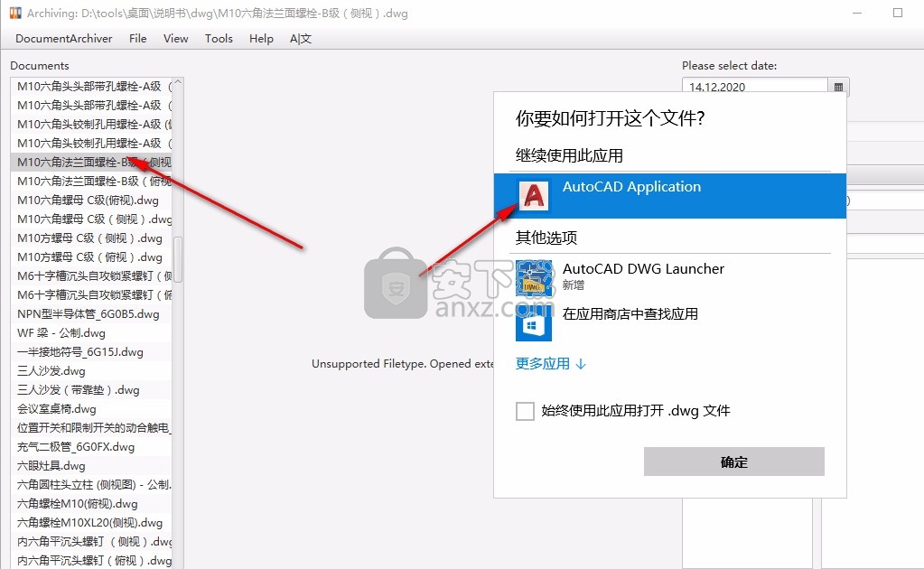Select 三人沙发（带靠垫）.dwg document
The width and height of the screenshot is (924, 569).
[91, 390]
